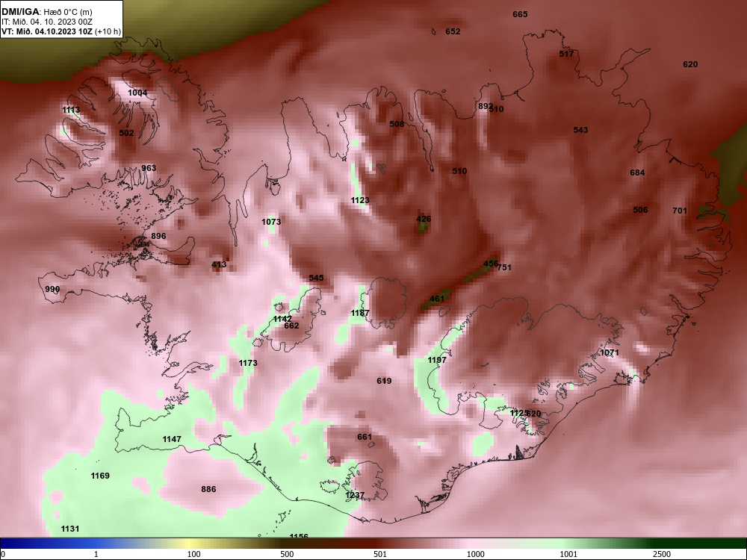Click the 1147 value on Reykjanes
Image resolution: width=747 pixels, height=560 pixels.
172,439
